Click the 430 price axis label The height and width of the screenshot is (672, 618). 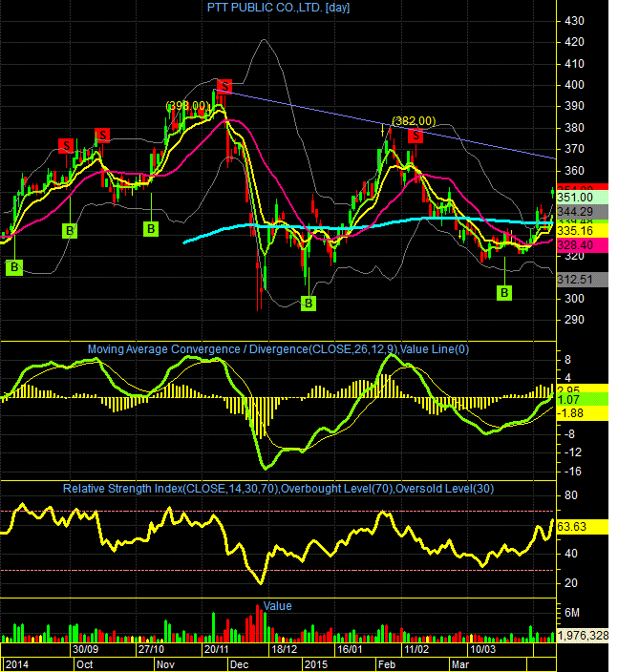tap(574, 21)
